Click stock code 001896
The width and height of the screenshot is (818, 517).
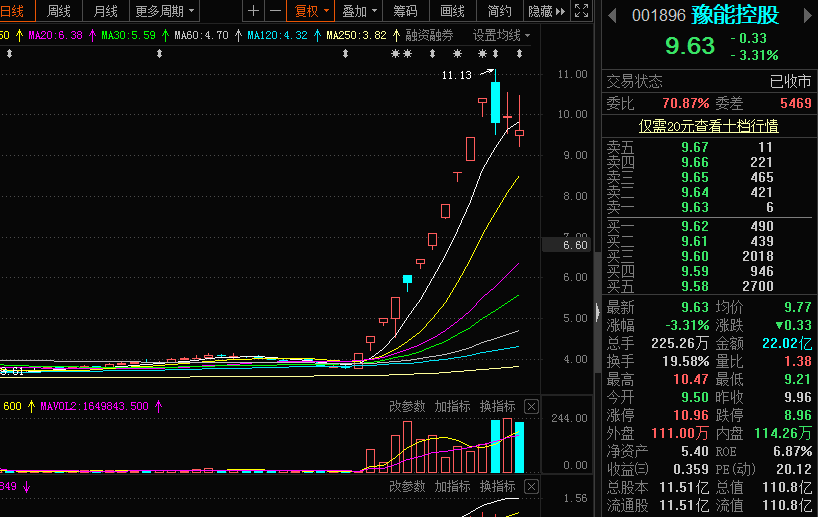click(658, 16)
